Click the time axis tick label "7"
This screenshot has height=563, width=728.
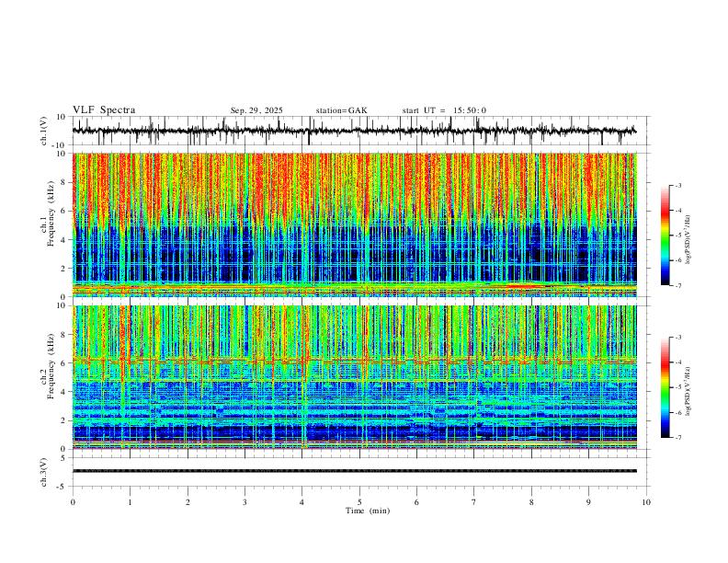[474, 502]
